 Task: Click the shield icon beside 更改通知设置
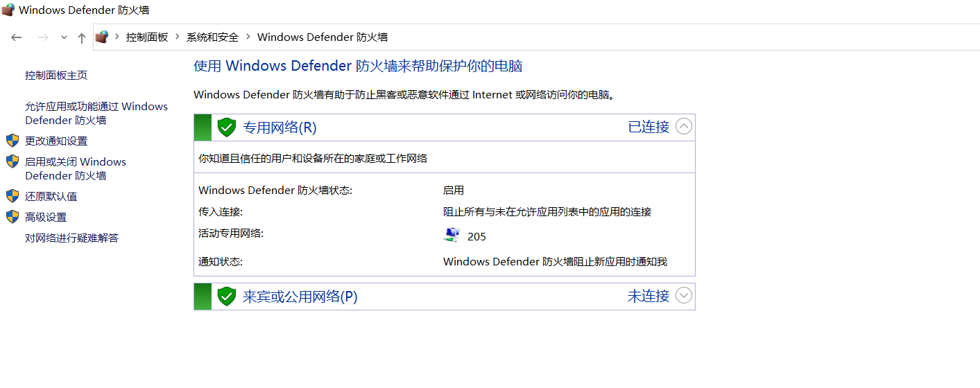[12, 141]
